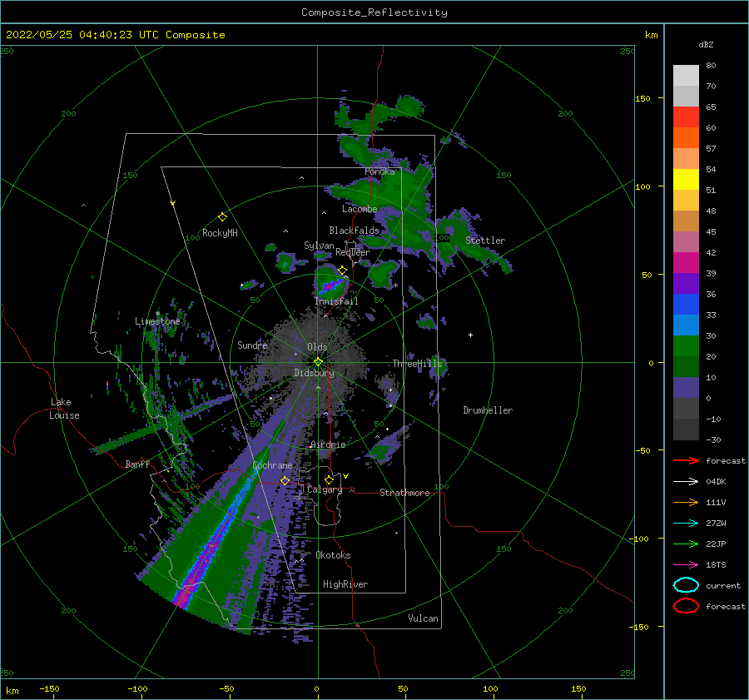Click the red forecast ellipse icon
Image resolution: width=749 pixels, height=700 pixels.
click(x=686, y=606)
